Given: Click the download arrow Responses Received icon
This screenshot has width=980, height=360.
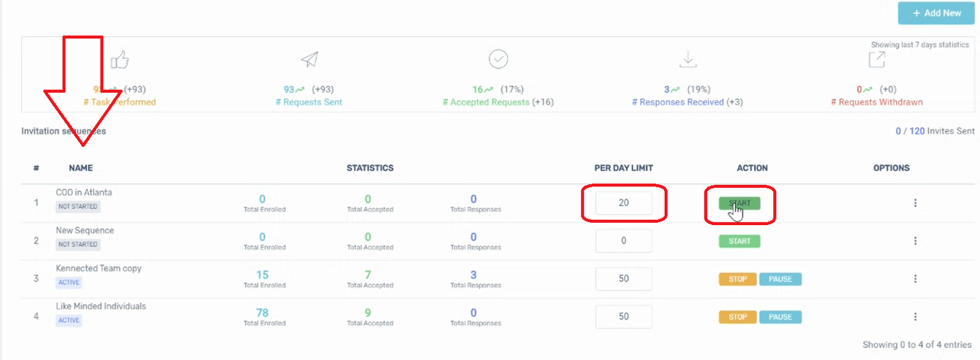Looking at the screenshot, I should [x=688, y=59].
